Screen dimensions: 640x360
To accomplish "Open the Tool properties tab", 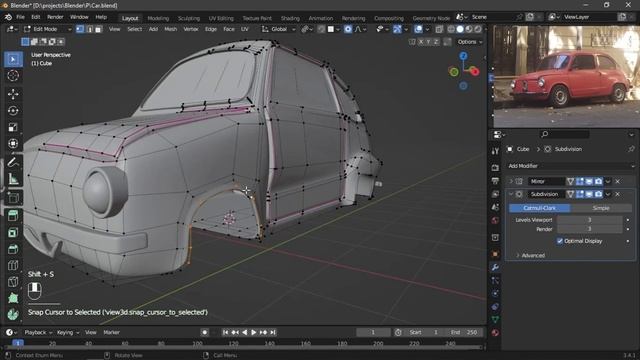I will point(495,151).
